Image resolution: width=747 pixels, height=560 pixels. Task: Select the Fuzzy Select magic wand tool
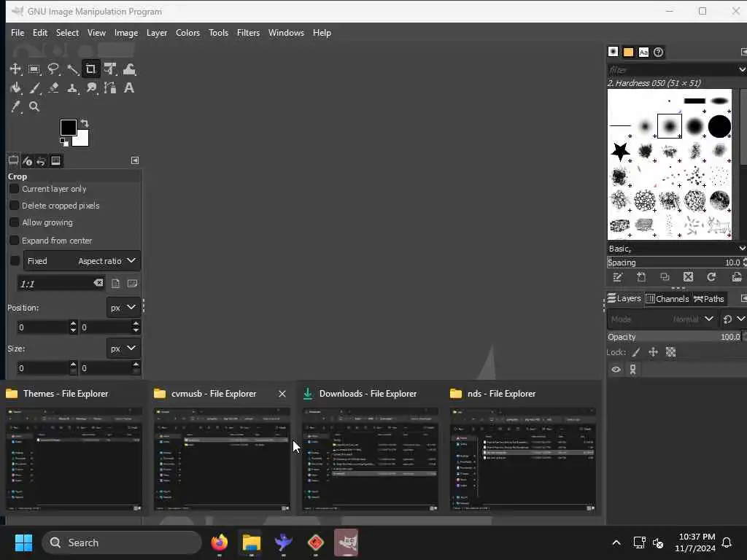(x=72, y=69)
